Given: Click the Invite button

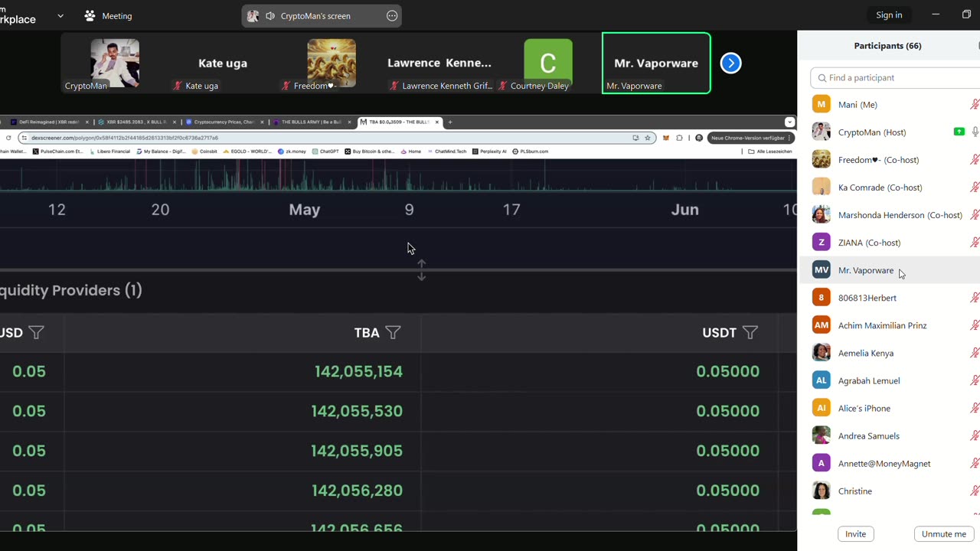Looking at the screenshot, I should pos(855,534).
